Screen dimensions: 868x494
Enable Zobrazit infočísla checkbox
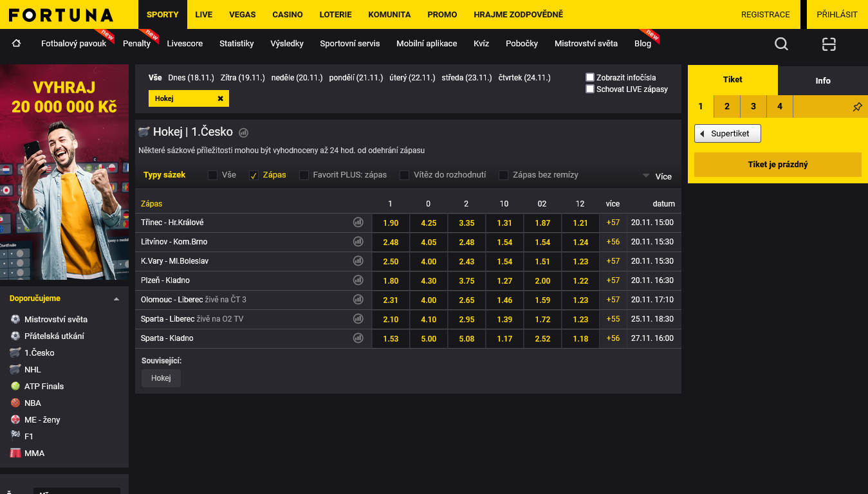590,77
